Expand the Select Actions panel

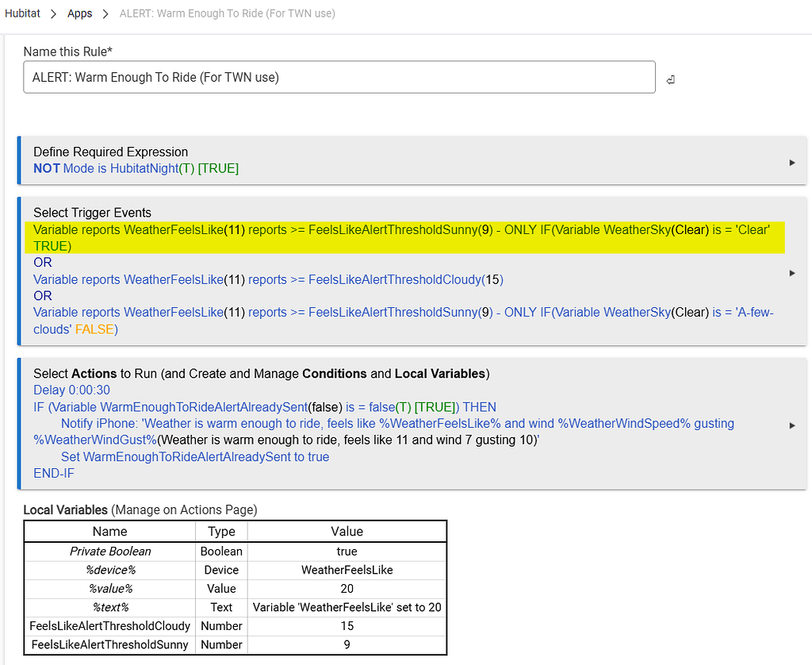click(x=793, y=425)
